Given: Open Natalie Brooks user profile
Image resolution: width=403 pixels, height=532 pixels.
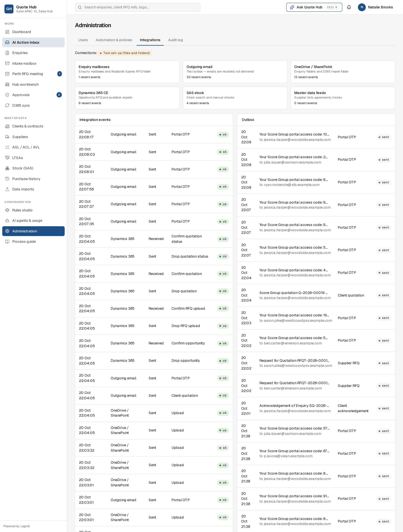Looking at the screenshot, I should tap(375, 7).
